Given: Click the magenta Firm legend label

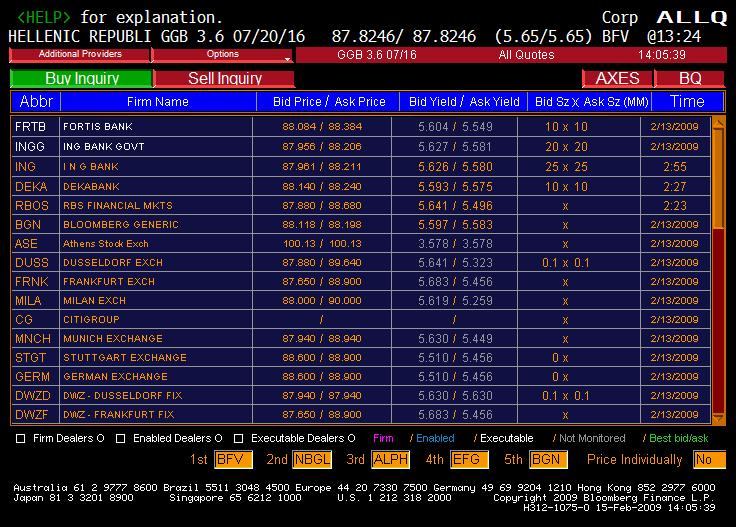Looking at the screenshot, I should (x=383, y=438).
